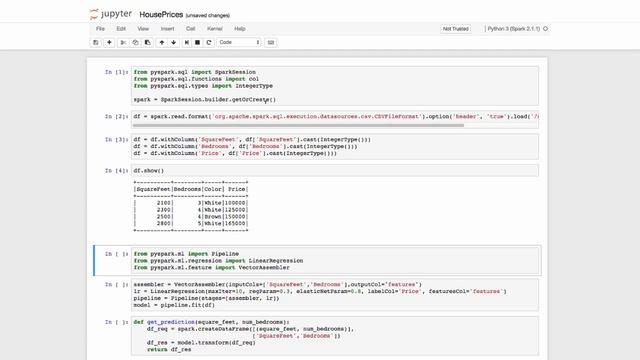Click the SquareFeet header in the output table
The image size is (640, 360).
(x=153, y=189)
